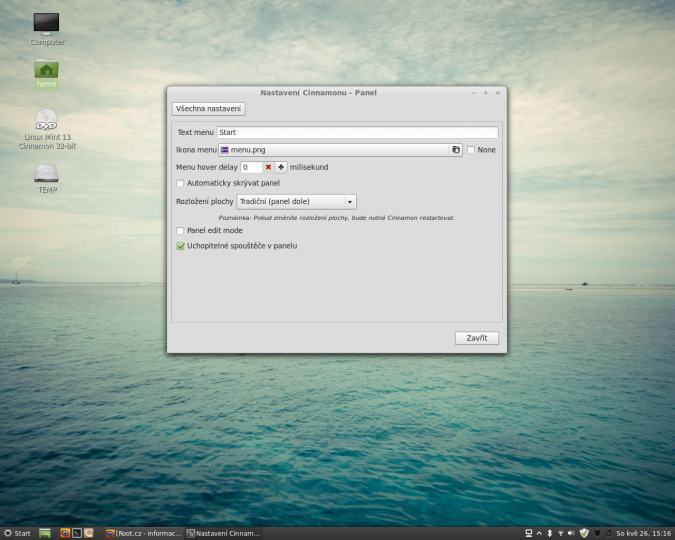This screenshot has height=540, width=675.
Task: Click the dark leaf-shaped tray icon
Action: click(597, 533)
